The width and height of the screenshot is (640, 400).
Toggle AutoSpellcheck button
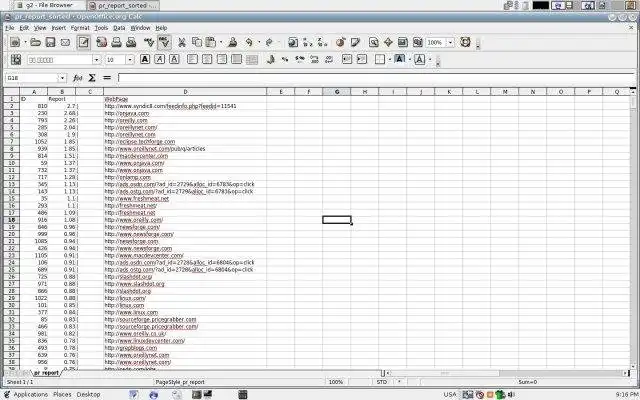click(x=164, y=42)
